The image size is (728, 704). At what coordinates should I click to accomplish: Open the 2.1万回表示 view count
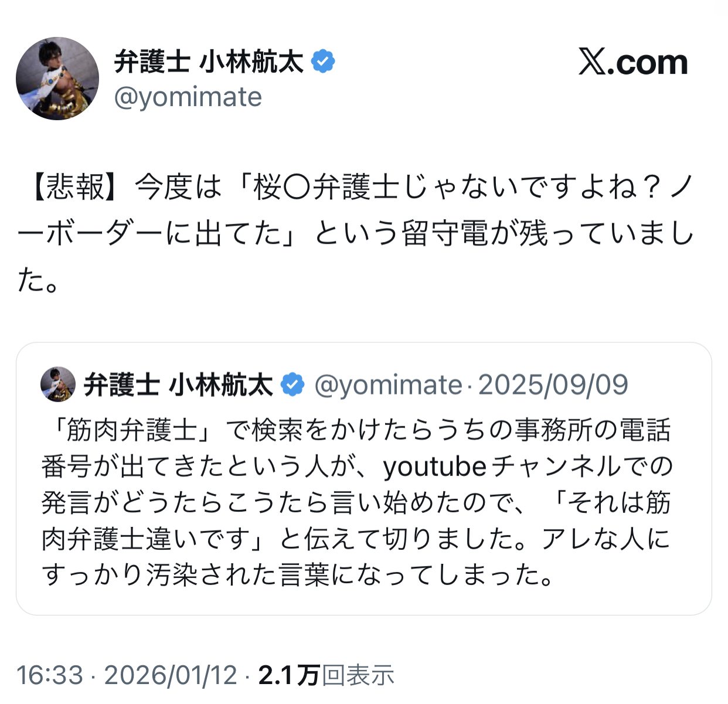coord(326,675)
